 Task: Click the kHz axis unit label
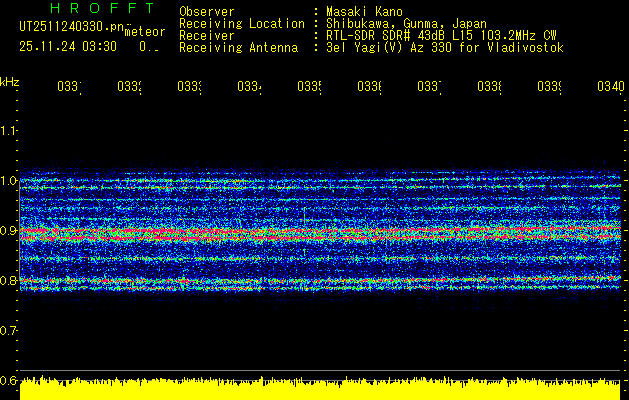tap(9, 82)
